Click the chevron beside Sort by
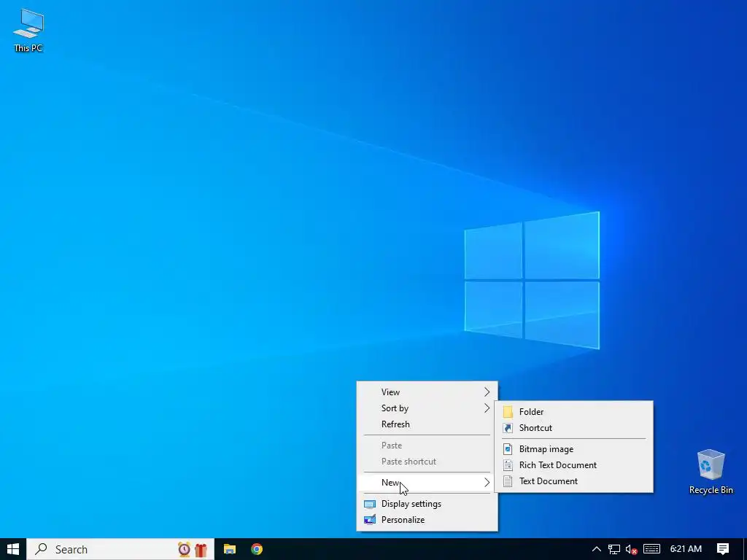This screenshot has height=560, width=747. pyautogui.click(x=487, y=408)
